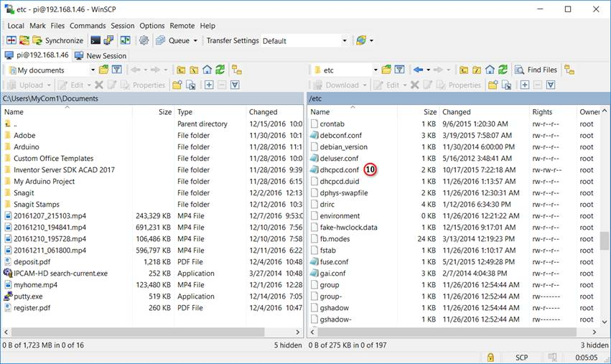Click the Synchronize toolbar button
This screenshot has width=611, height=364.
[x=58, y=40]
